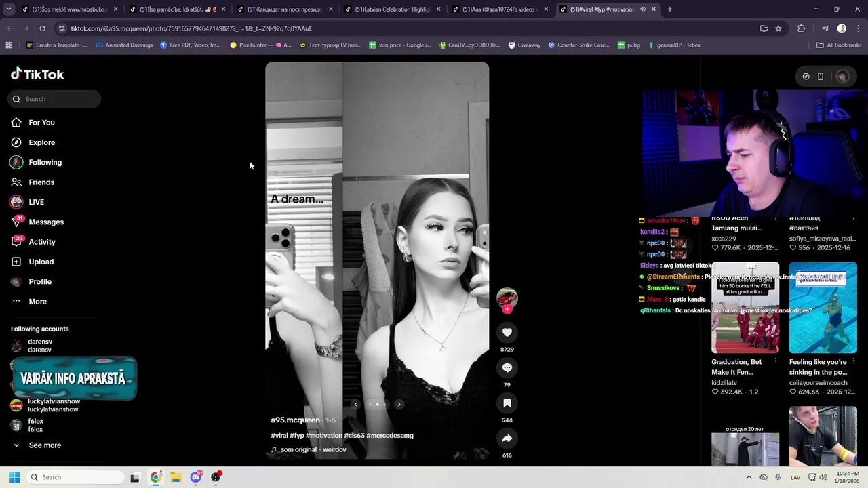Click the TikTok coins icon top right
Screen dimensions: 868x488
(806, 77)
